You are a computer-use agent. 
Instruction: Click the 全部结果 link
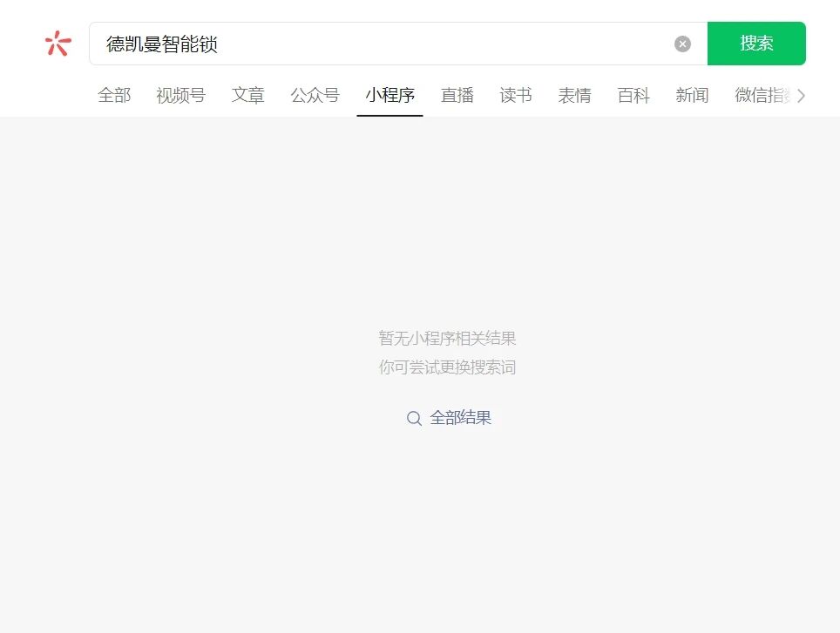[461, 418]
